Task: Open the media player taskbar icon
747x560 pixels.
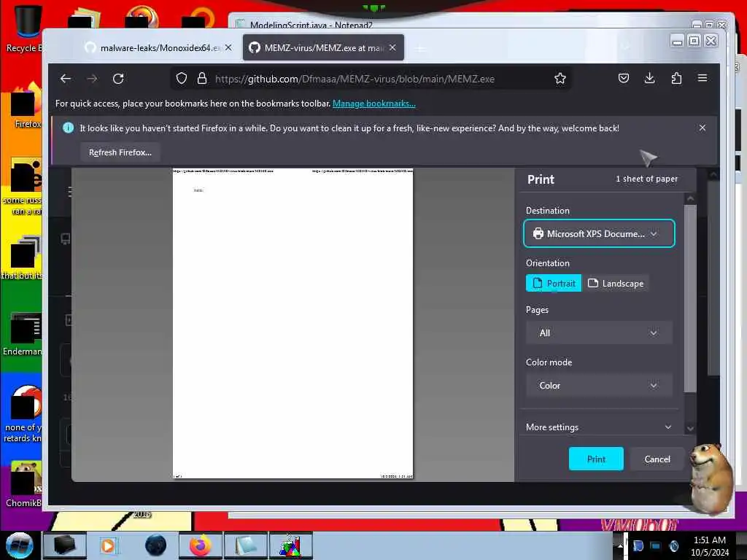Action: coord(108,545)
